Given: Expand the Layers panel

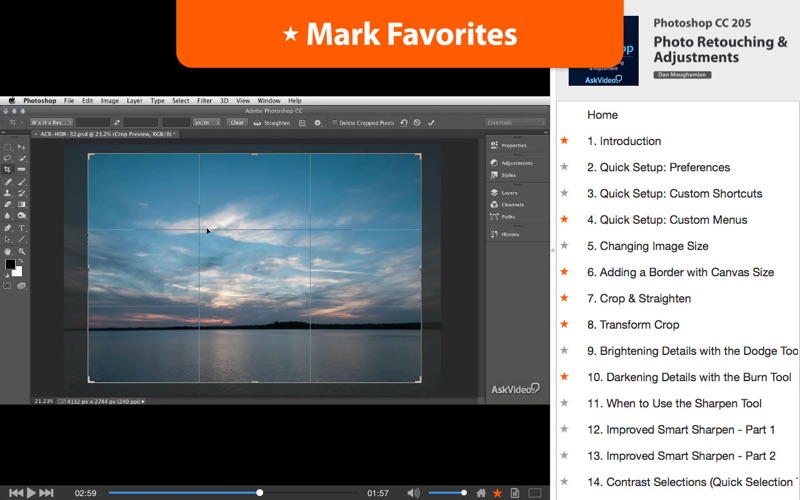Looking at the screenshot, I should point(504,193).
